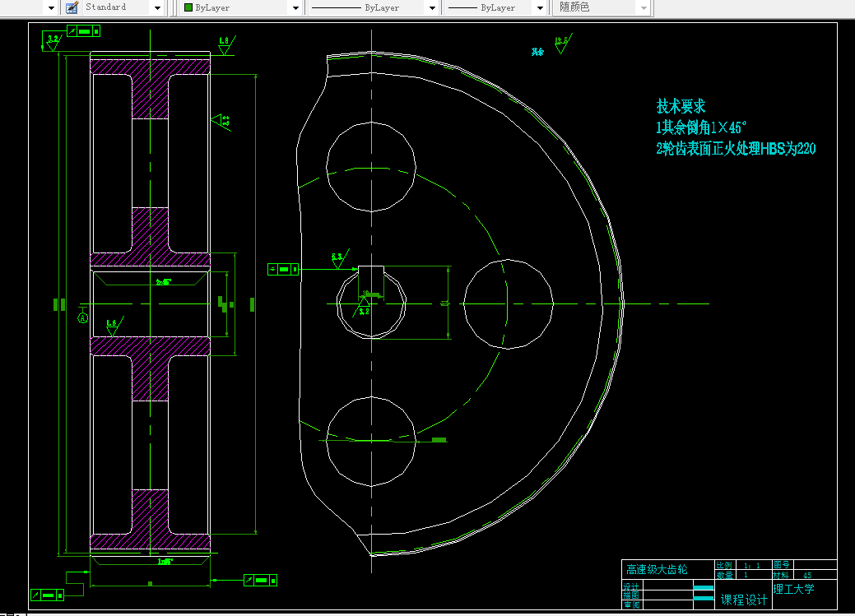The height and width of the screenshot is (616, 855).
Task: Select the 描图 row label
Action: click(631, 595)
